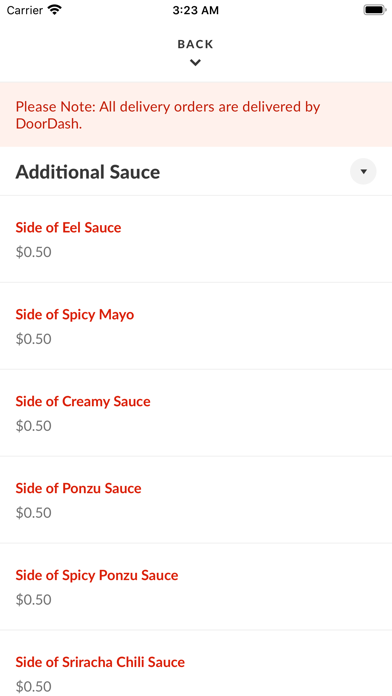Select the Additional Sauce heading
The image size is (392, 696).
coord(88,172)
